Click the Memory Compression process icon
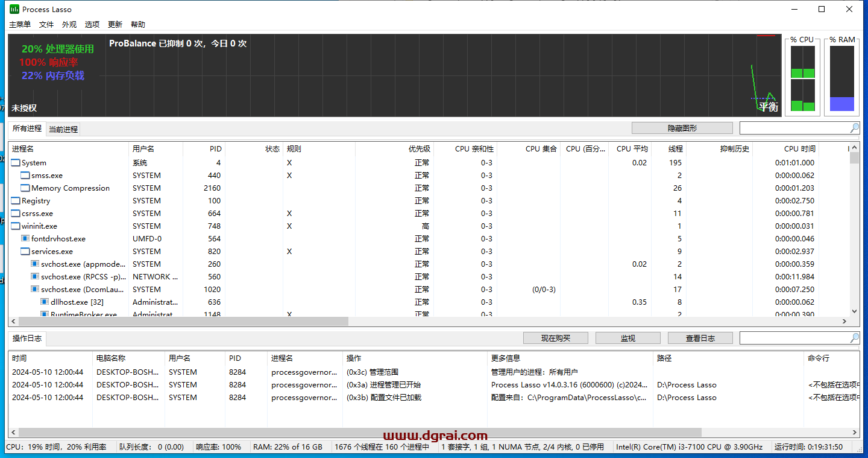The image size is (868, 458). pyautogui.click(x=25, y=188)
